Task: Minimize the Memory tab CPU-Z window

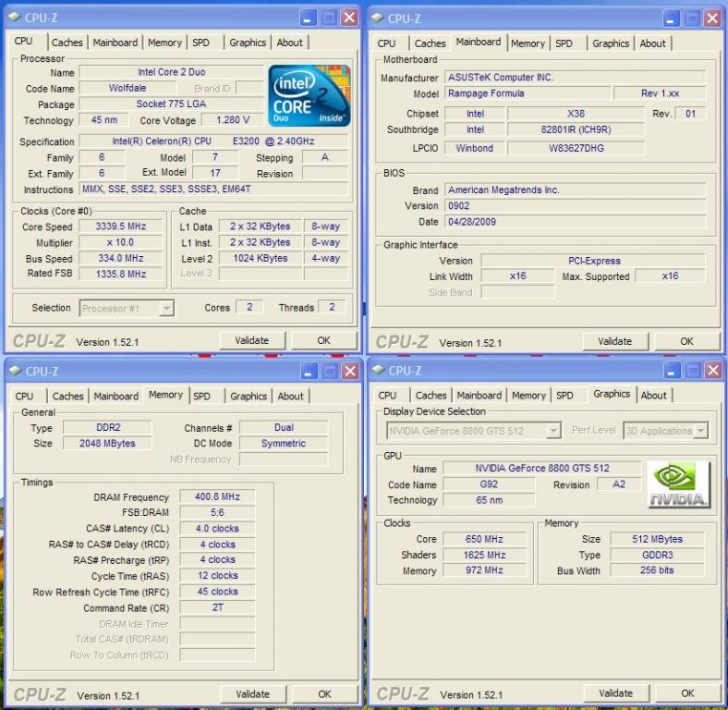Action: 309,372
